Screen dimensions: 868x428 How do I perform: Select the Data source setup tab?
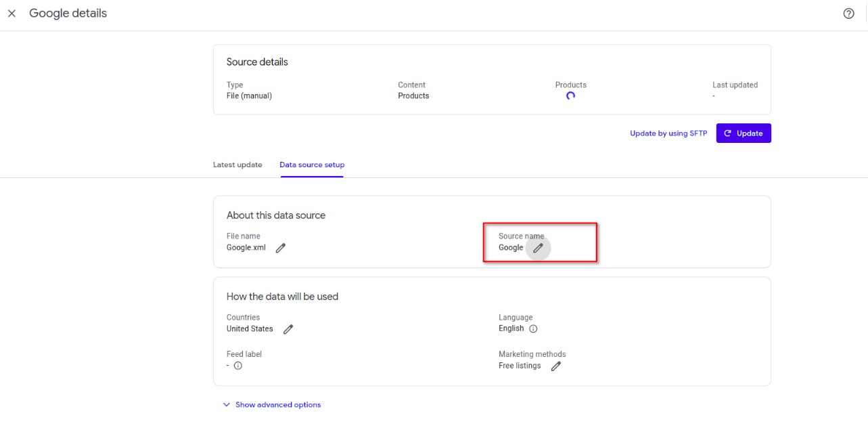[x=312, y=165]
